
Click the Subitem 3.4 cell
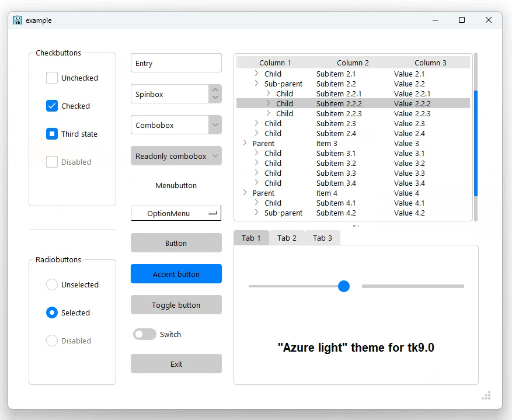point(336,183)
